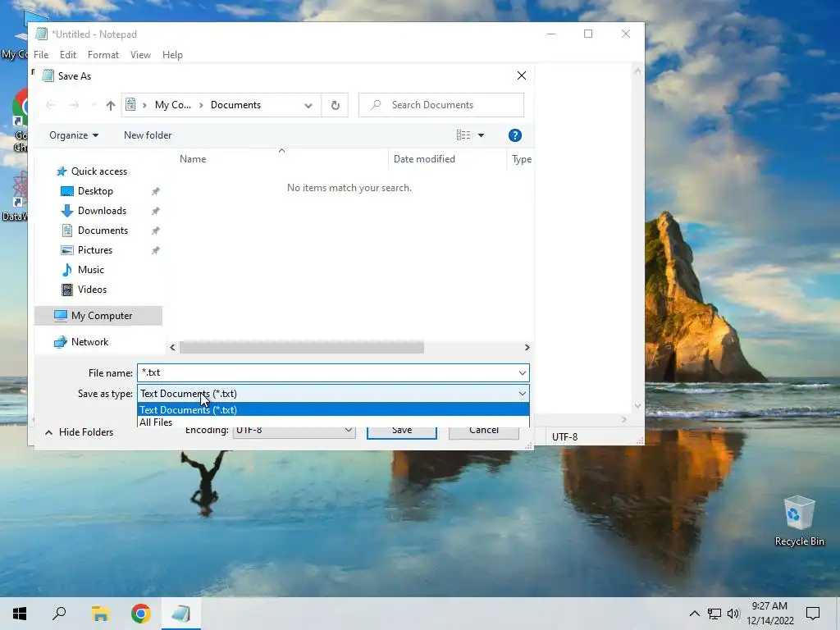Close the Save As dialog
The width and height of the screenshot is (840, 630).
522,75
